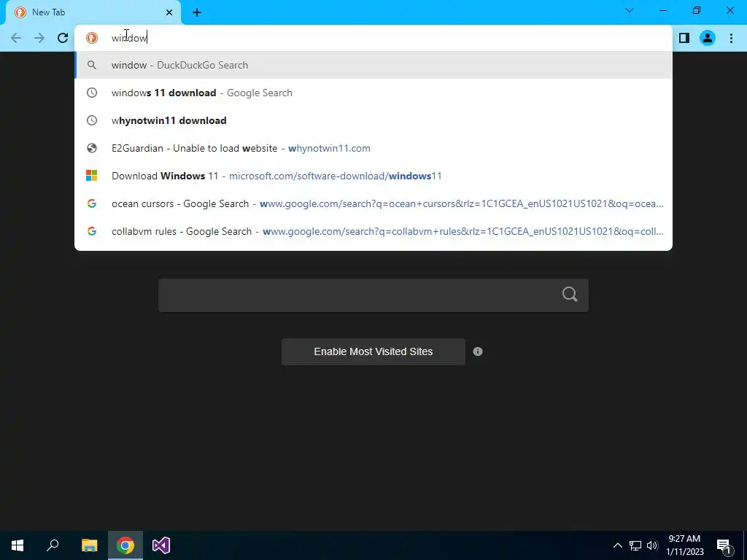Click the whynotwin11.com URL text
The image size is (747, 560).
[329, 148]
